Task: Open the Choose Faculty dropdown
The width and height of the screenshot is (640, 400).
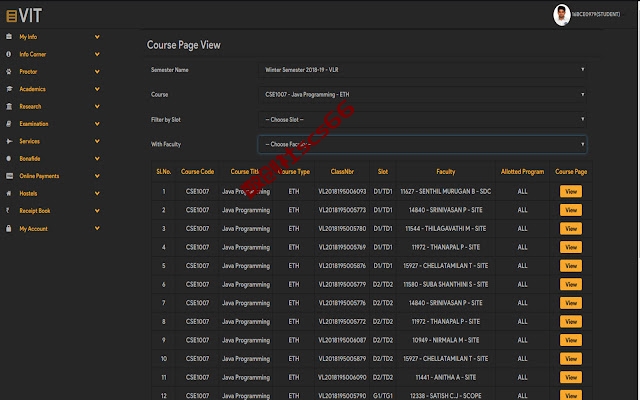Action: pyautogui.click(x=422, y=144)
